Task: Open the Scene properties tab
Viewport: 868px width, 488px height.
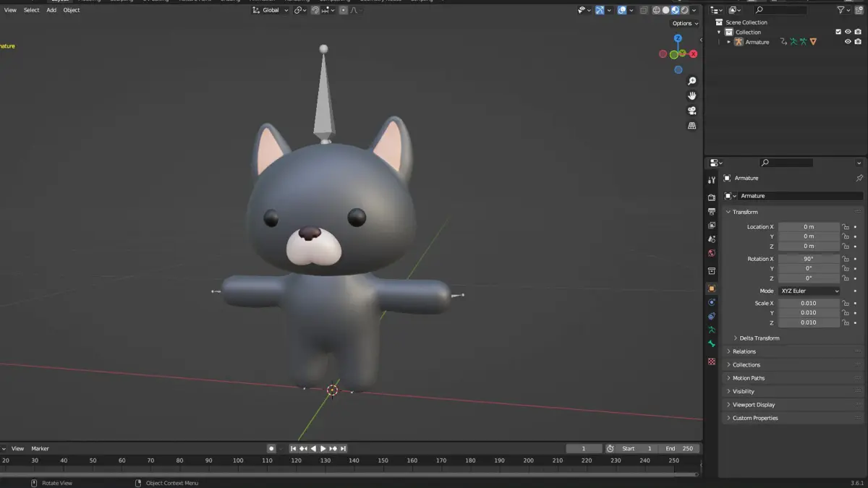Action: coord(712,239)
